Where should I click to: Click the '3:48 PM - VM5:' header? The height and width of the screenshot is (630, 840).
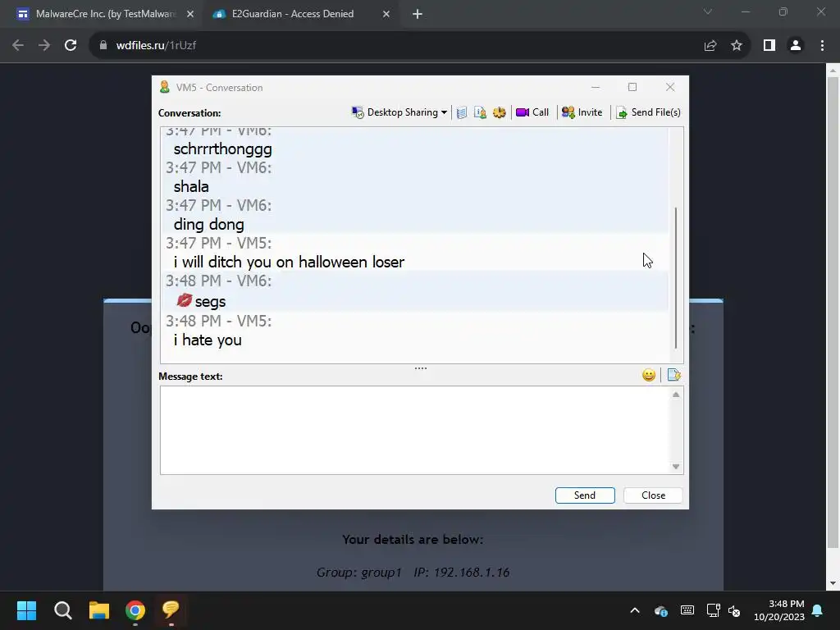click(x=218, y=321)
